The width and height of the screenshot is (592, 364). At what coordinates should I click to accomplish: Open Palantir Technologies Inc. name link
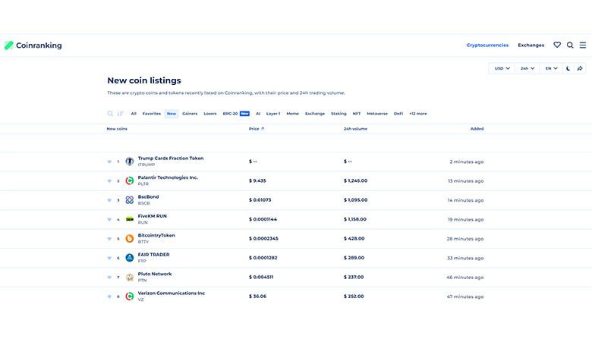tap(168, 177)
